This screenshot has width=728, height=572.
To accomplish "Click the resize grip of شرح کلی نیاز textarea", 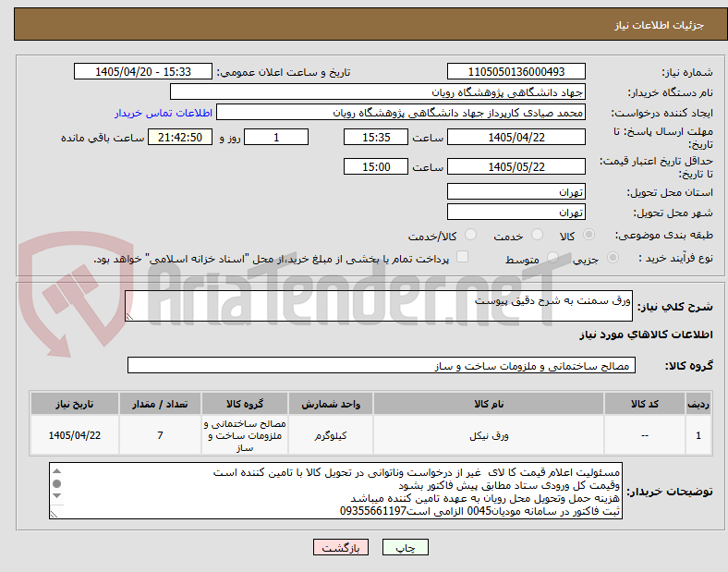I will coord(129,316).
